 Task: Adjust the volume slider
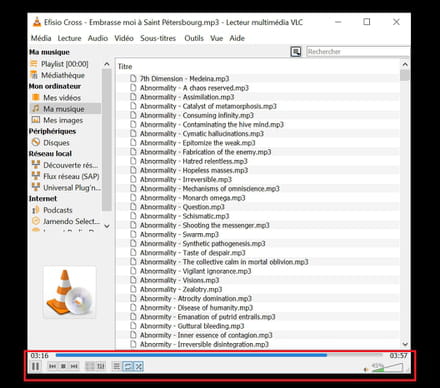[387, 368]
